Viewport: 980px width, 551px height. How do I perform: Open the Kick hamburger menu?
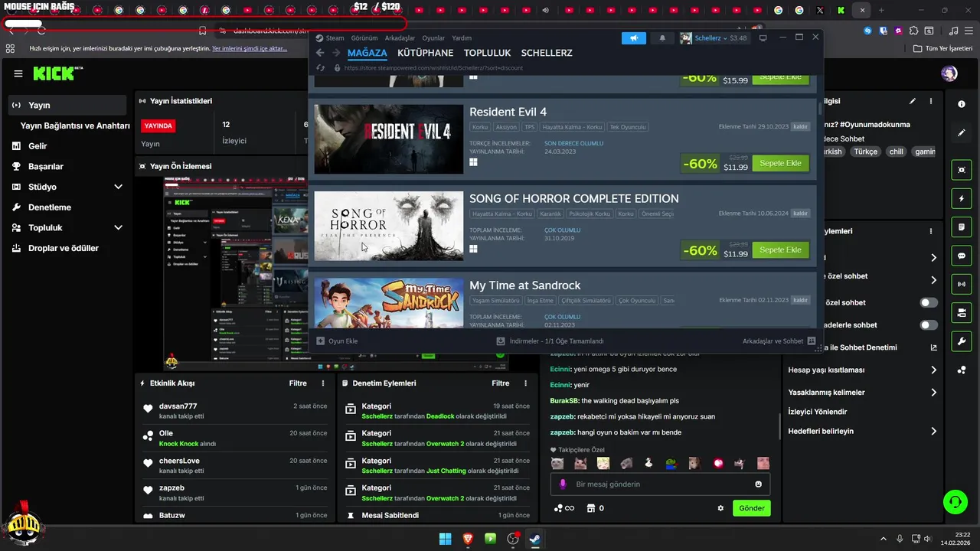point(18,73)
